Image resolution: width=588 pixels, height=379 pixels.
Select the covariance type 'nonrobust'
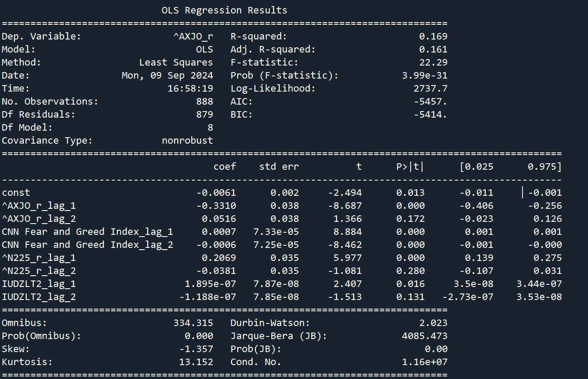[x=187, y=141]
